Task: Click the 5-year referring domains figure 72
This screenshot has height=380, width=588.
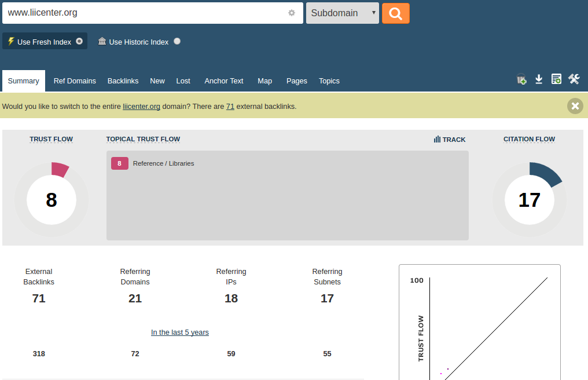Action: [x=135, y=354]
